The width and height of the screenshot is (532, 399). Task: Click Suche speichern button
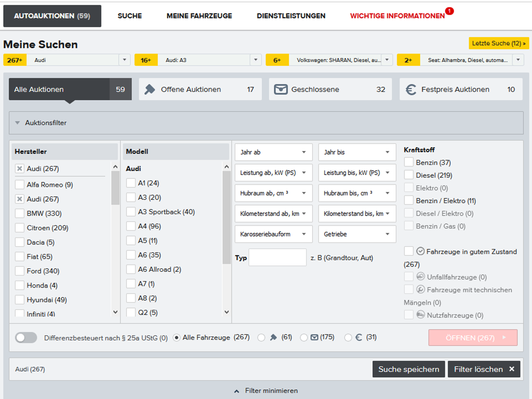click(x=409, y=369)
